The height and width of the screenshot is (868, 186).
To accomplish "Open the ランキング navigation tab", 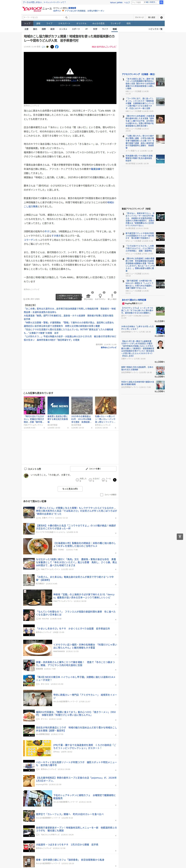I will pos(115,24).
